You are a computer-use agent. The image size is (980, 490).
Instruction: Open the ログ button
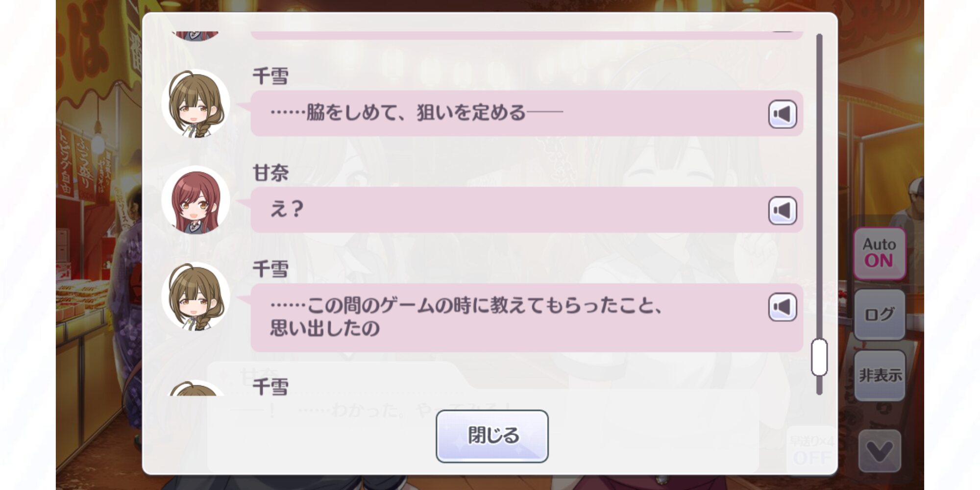coord(880,314)
